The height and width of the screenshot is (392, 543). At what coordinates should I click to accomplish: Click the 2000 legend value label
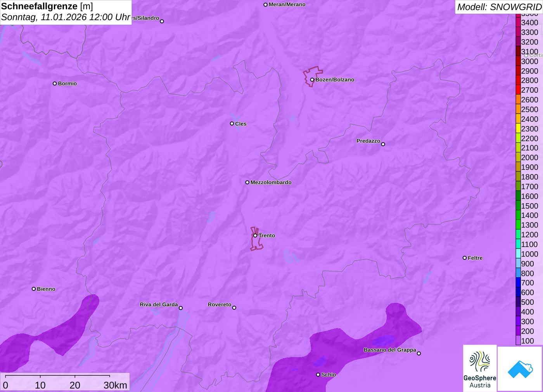pos(529,157)
